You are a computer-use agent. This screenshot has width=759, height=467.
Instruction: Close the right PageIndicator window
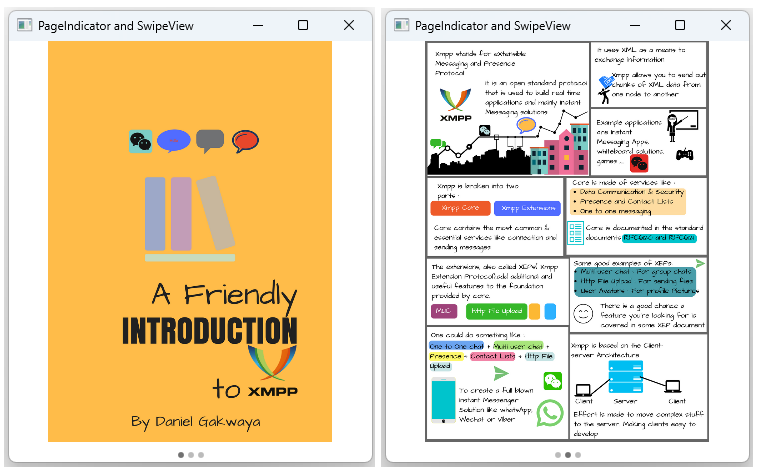pyautogui.click(x=726, y=25)
